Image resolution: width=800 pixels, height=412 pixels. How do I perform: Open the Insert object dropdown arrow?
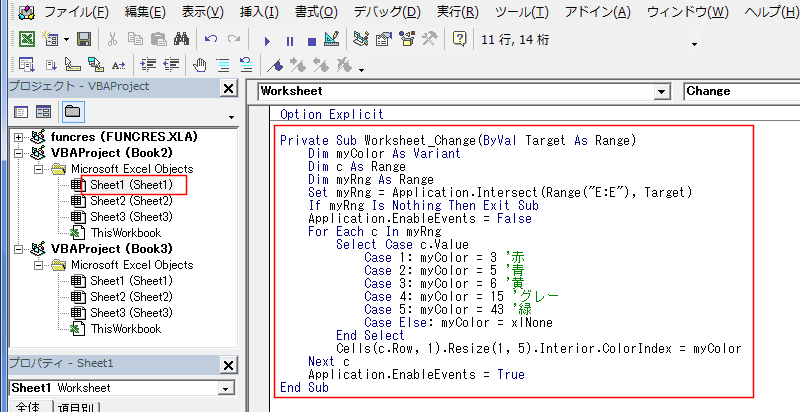pos(66,39)
